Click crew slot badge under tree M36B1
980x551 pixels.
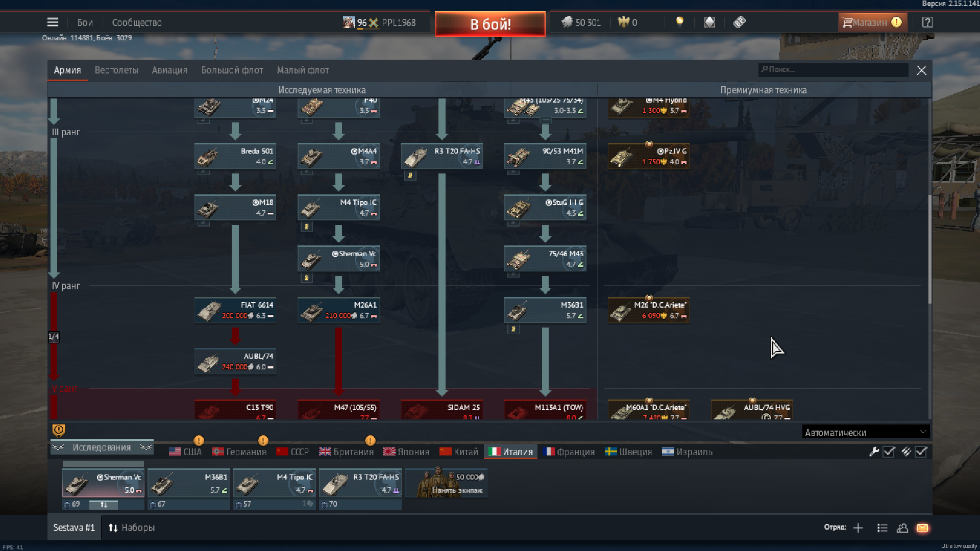[x=513, y=330]
